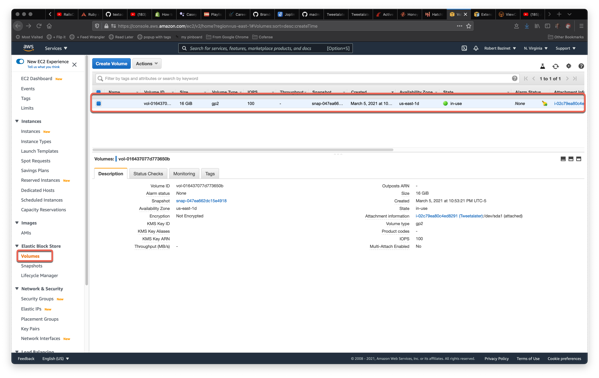
Task: Open the notifications bell icon
Action: (x=476, y=48)
